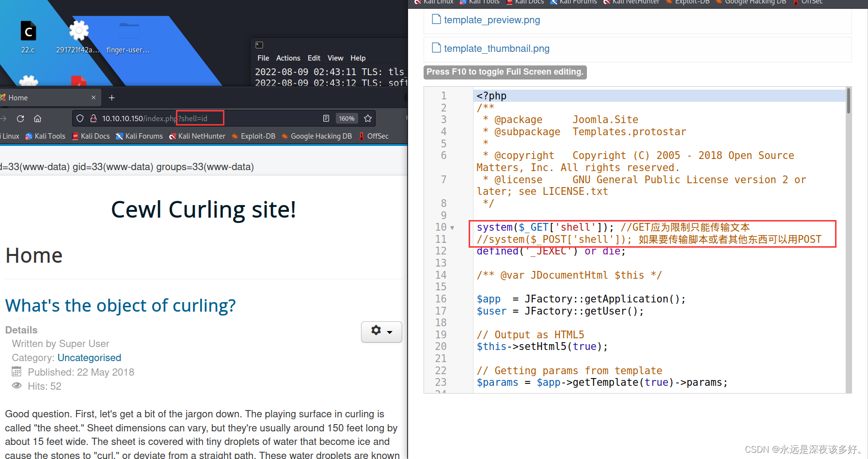Place cursor on line 1 <?php
This screenshot has width=868, height=459.
point(491,96)
